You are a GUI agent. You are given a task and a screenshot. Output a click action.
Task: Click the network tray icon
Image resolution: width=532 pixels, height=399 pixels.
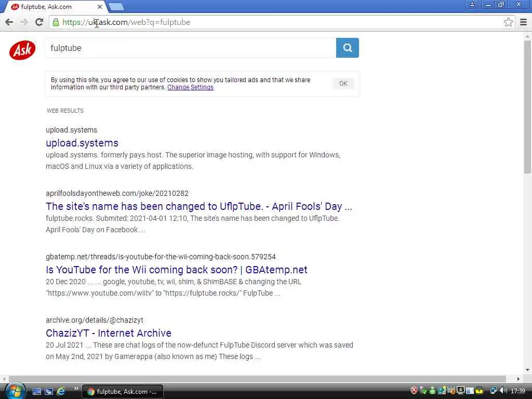(x=494, y=391)
